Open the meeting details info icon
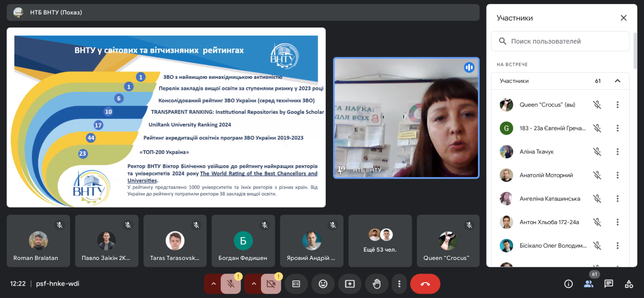 tap(568, 284)
